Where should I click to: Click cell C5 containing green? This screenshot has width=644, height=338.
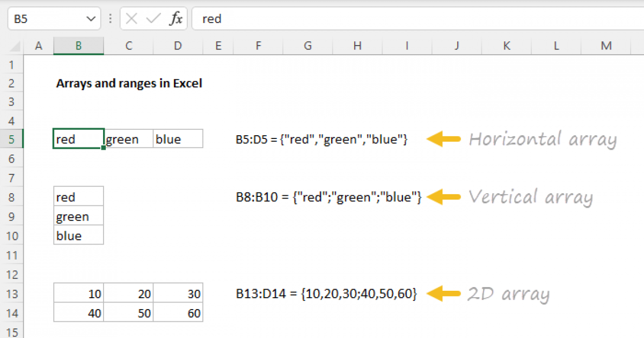[x=129, y=139]
